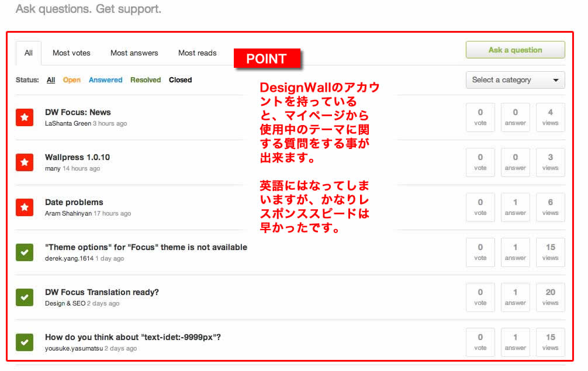Click the 3 views box for Wallpress 1.0.10
This screenshot has width=588, height=371.
tap(551, 162)
